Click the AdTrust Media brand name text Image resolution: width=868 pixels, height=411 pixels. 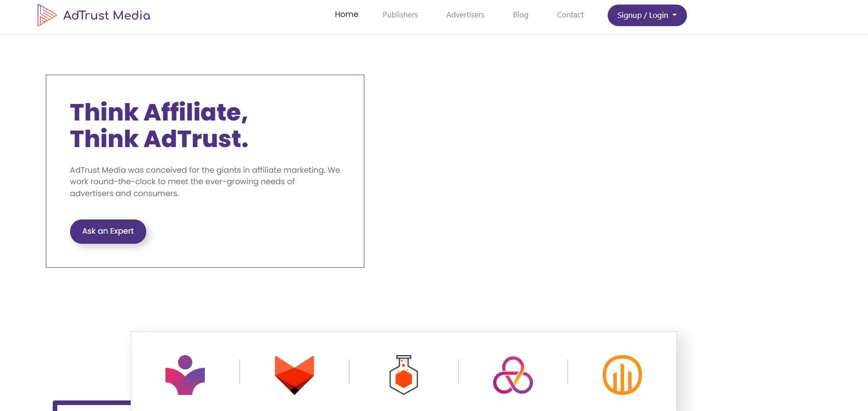click(107, 15)
